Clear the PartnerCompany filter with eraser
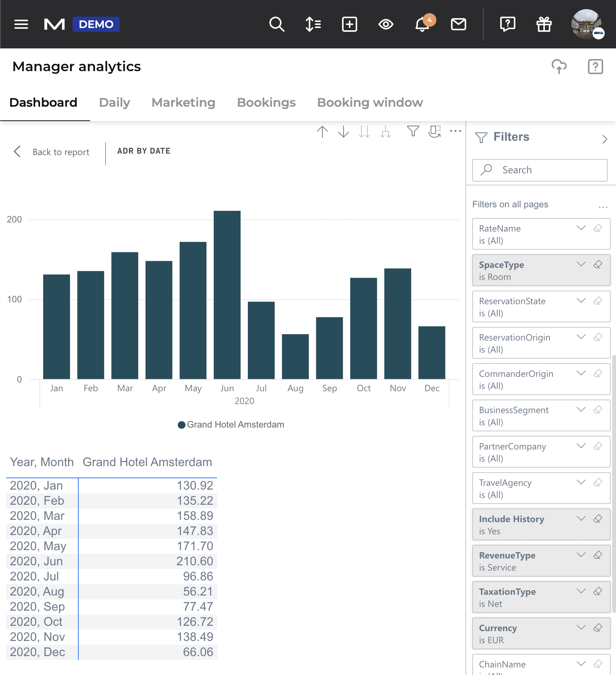 598,446
